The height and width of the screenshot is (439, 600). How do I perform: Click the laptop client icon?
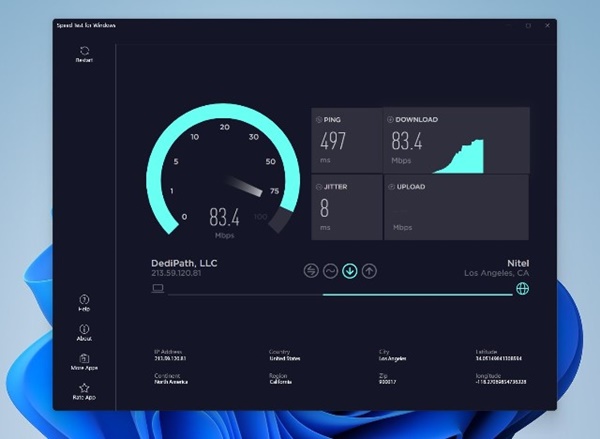click(158, 288)
